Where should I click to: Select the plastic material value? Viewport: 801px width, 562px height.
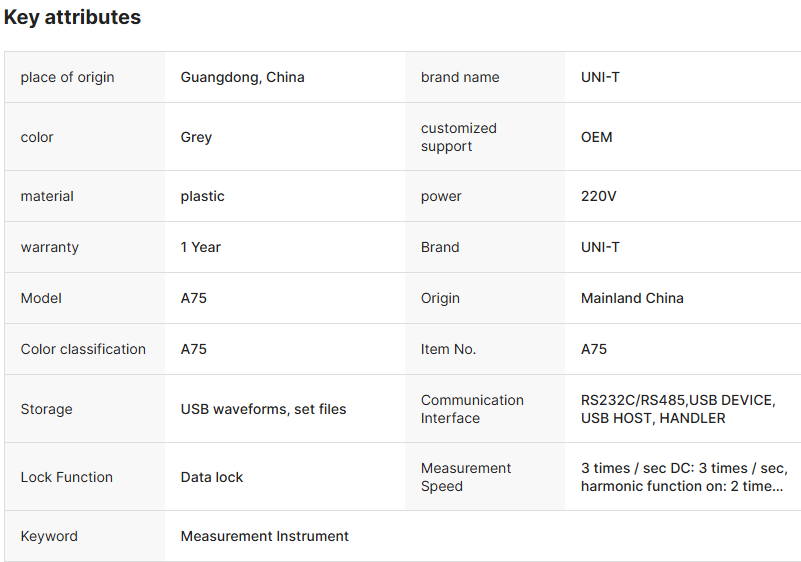click(202, 196)
